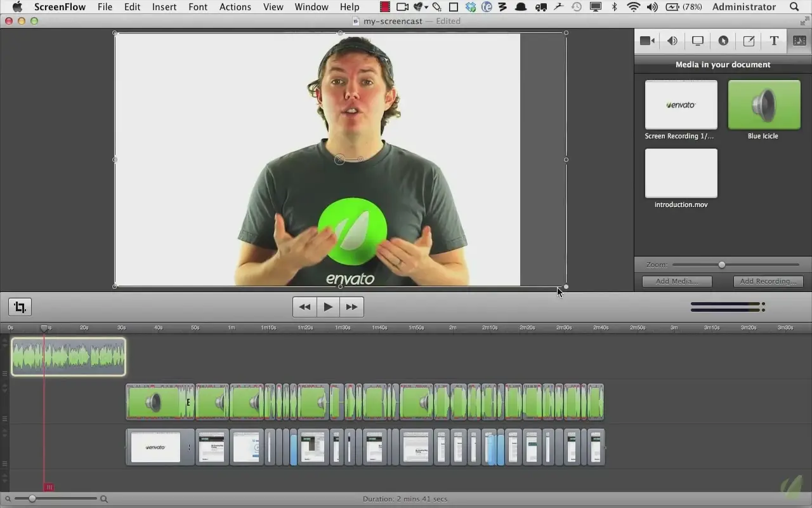Open the Dropbox menu bar icon
The image size is (812, 508).
[471, 7]
